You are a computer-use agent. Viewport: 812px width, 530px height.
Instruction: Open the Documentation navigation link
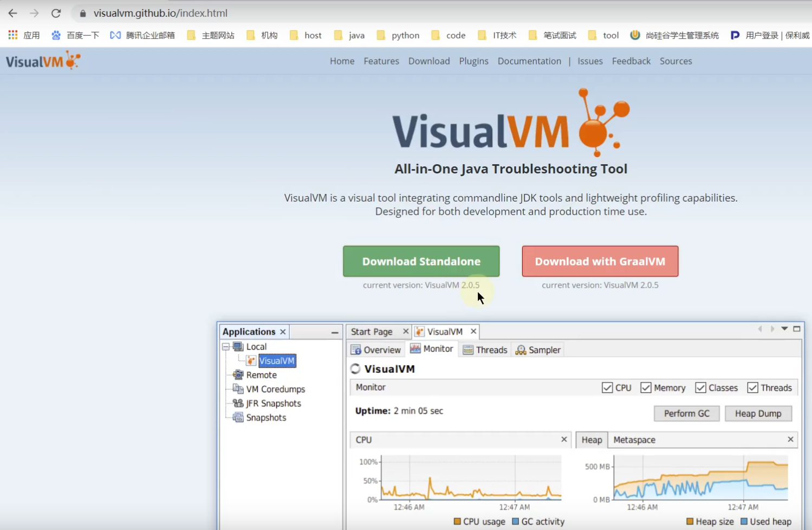[529, 61]
